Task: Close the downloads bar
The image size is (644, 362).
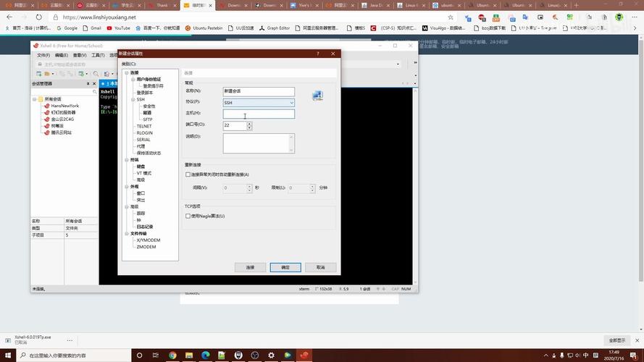Action: point(637,340)
